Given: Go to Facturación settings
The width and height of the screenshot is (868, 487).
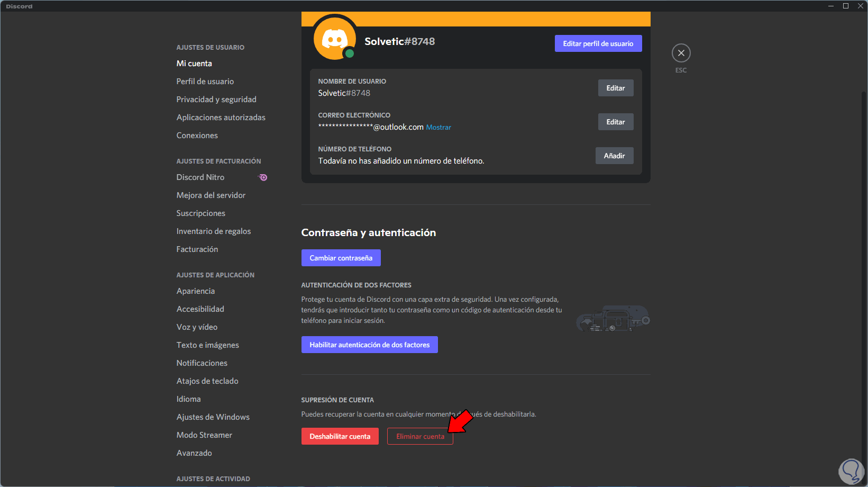Looking at the screenshot, I should pos(197,249).
